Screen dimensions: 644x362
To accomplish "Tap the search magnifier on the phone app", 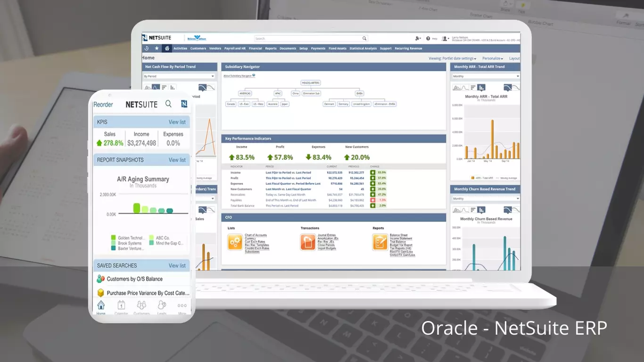I will (x=168, y=104).
